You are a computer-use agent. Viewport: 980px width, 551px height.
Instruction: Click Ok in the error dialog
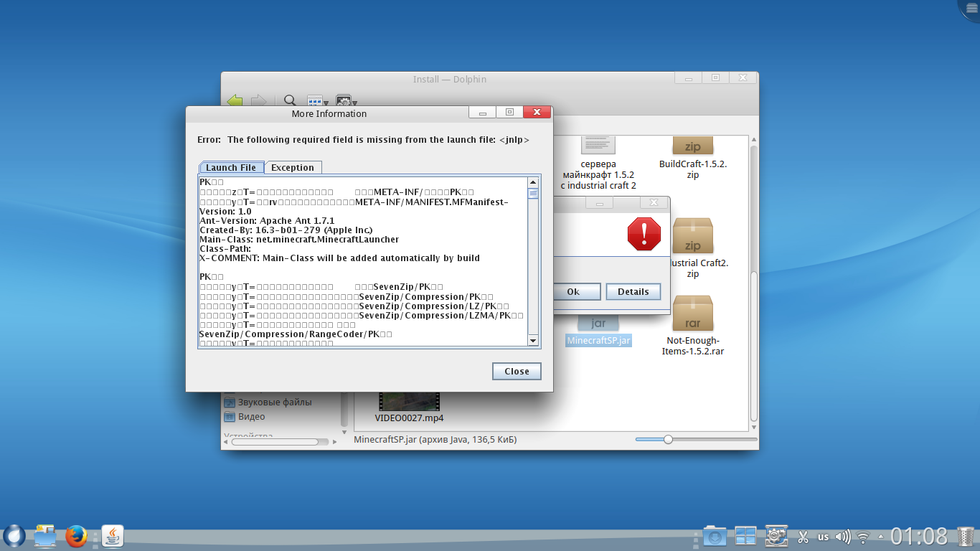573,291
